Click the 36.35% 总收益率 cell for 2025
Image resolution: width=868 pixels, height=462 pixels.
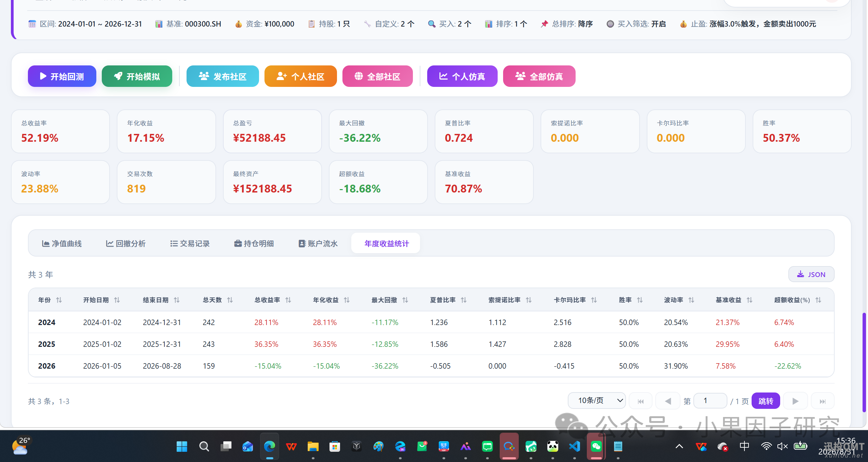266,344
